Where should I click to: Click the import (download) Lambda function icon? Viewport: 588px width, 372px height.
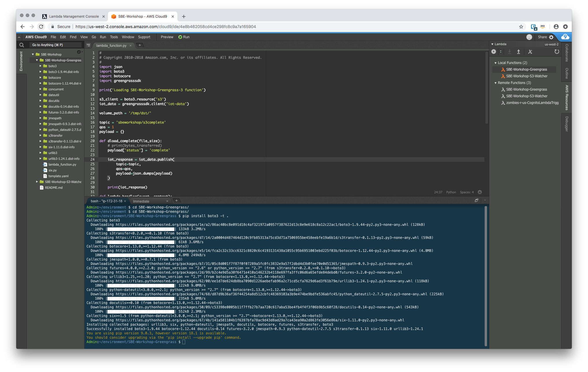click(510, 52)
